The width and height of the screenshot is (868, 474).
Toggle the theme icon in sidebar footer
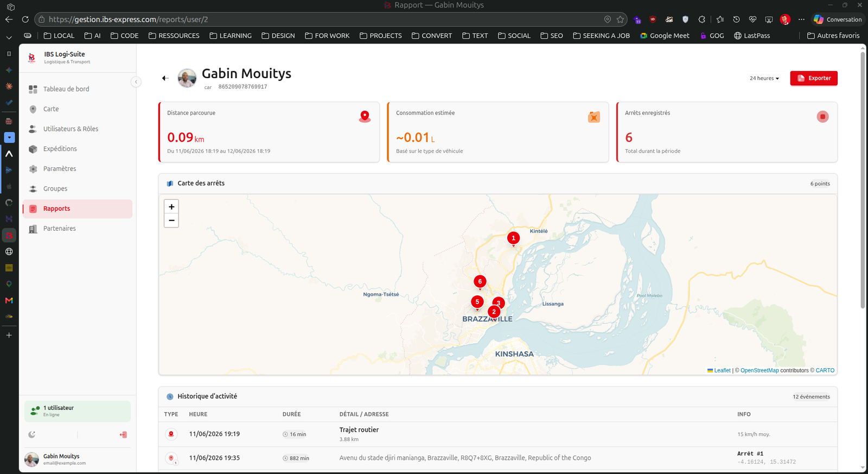(x=32, y=434)
